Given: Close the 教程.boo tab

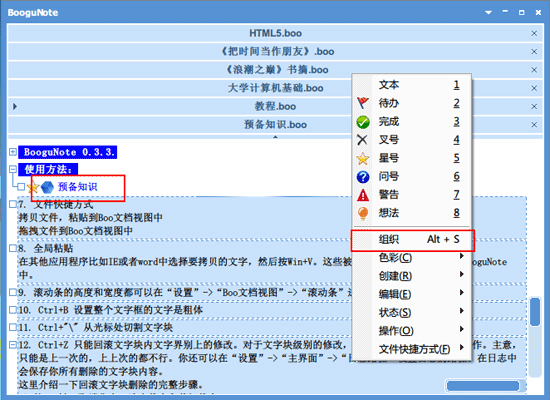Looking at the screenshot, I should pos(534,106).
